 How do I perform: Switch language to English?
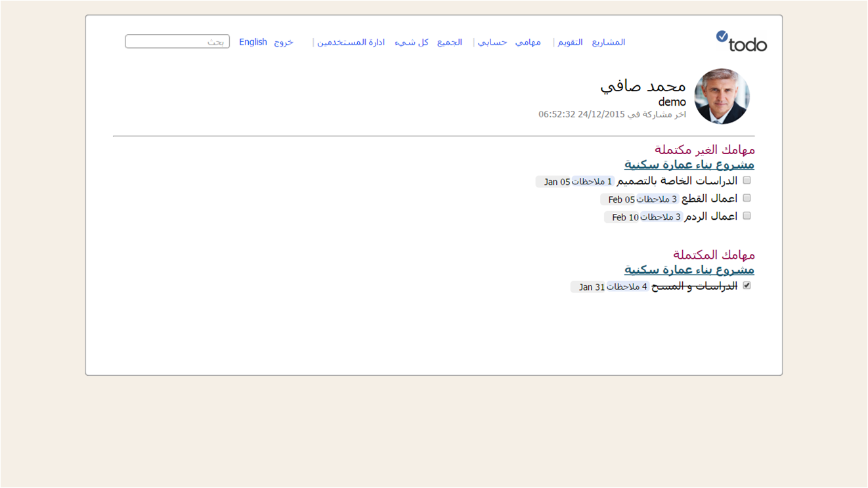point(253,42)
